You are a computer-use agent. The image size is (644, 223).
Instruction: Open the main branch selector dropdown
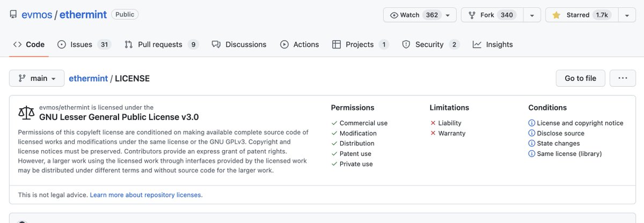click(36, 78)
